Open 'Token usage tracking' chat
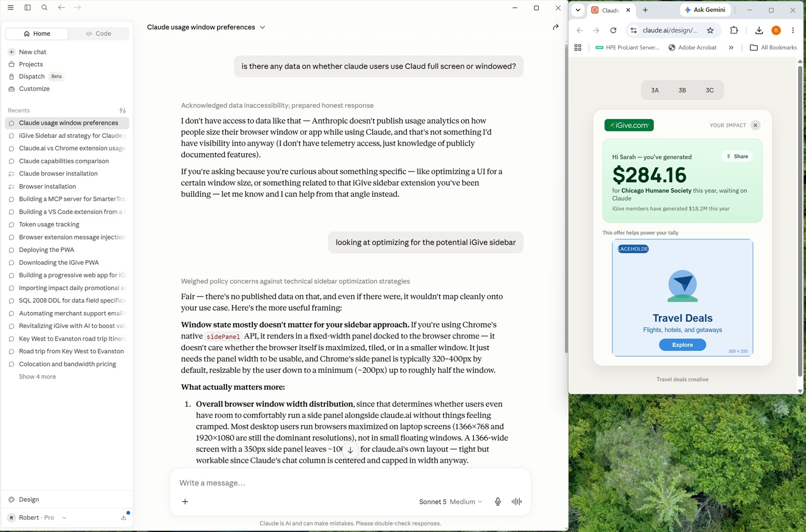Image resolution: width=806 pixels, height=532 pixels. coord(67,224)
